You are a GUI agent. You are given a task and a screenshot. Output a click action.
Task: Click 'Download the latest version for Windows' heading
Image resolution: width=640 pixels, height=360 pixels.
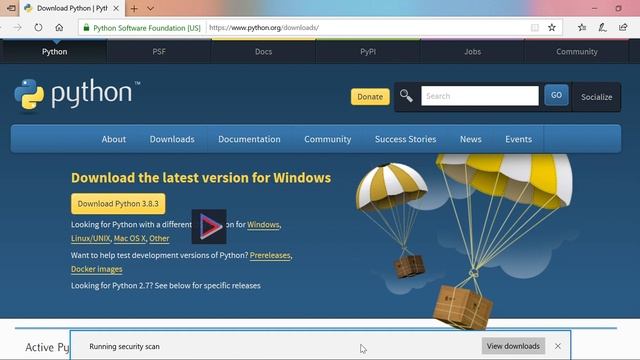click(x=201, y=178)
